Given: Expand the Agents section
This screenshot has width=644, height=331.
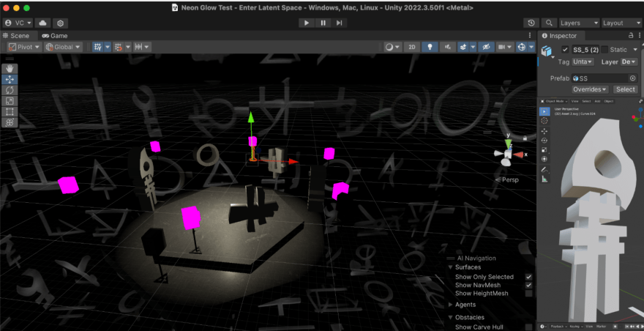Looking at the screenshot, I should (451, 305).
